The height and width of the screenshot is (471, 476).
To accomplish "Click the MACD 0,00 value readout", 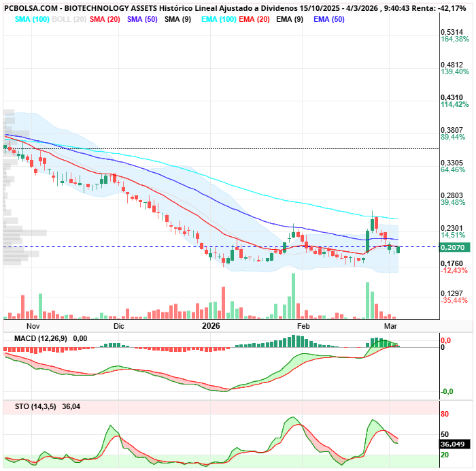I will click(x=80, y=338).
